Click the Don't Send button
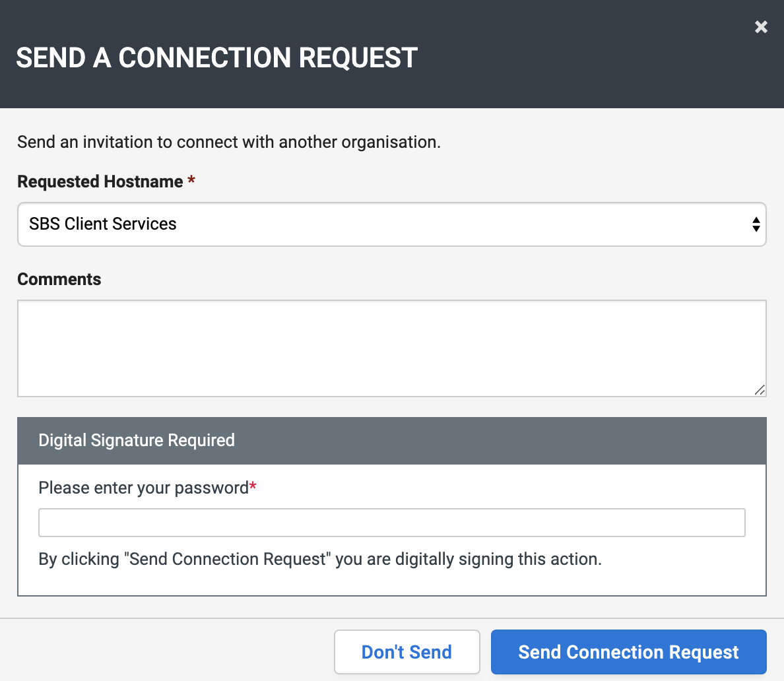 point(407,652)
